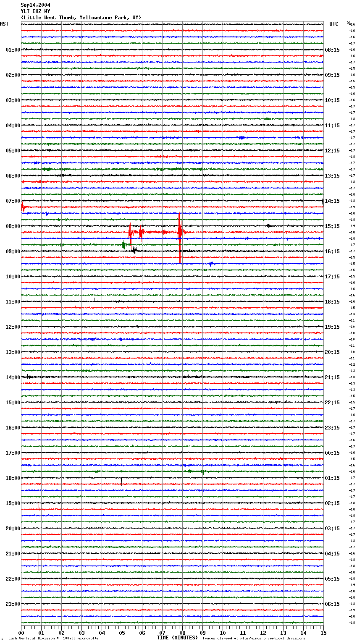Click the Each Vertical Division 100.00 microvolts note
Image resolution: width=357 pixels, height=644 pixels.
(x=53, y=638)
